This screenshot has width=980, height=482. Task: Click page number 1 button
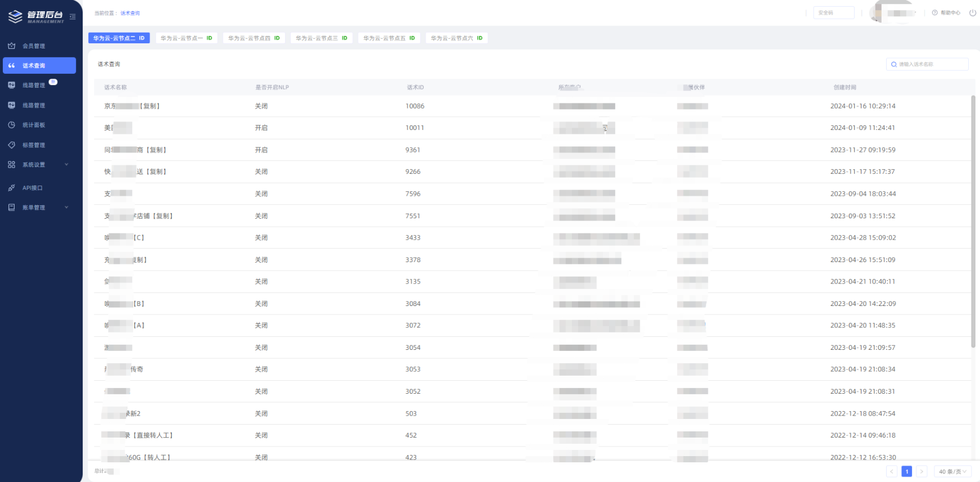tap(906, 471)
